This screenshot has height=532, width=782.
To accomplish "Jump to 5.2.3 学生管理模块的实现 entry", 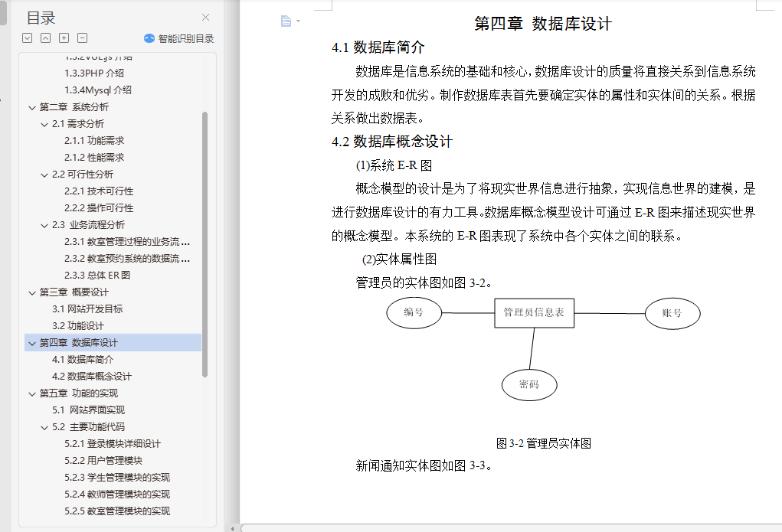I will (117, 478).
